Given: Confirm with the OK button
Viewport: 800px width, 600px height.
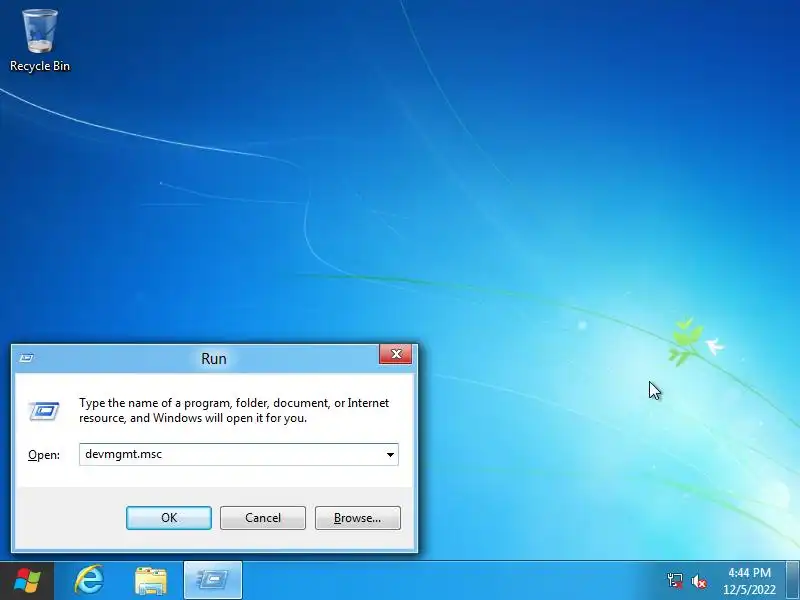Looking at the screenshot, I should pyautogui.click(x=169, y=518).
